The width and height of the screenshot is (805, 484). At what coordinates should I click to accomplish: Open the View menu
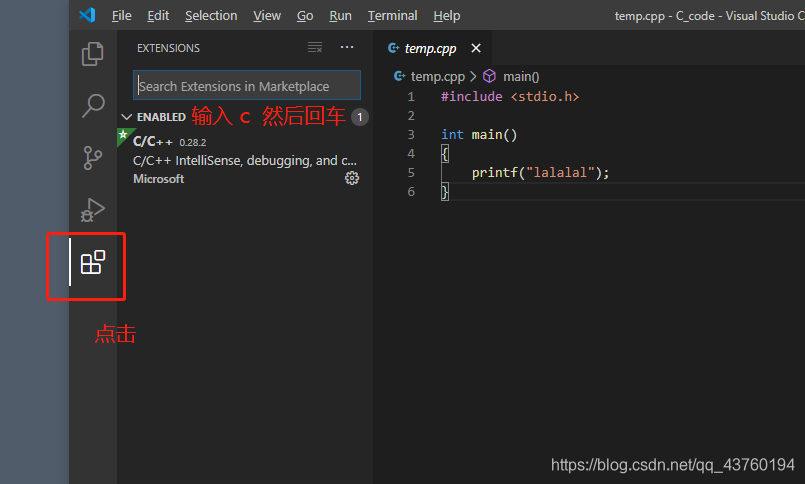[x=267, y=16]
